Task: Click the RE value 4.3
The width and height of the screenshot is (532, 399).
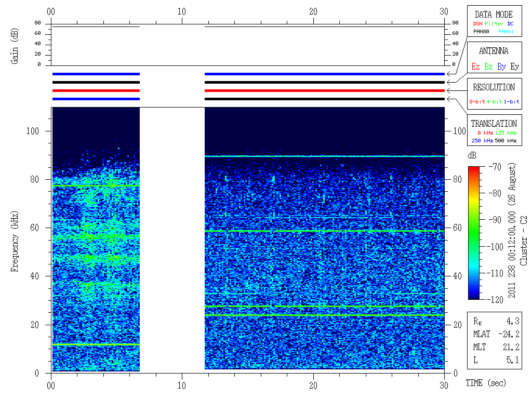Action: pos(513,321)
